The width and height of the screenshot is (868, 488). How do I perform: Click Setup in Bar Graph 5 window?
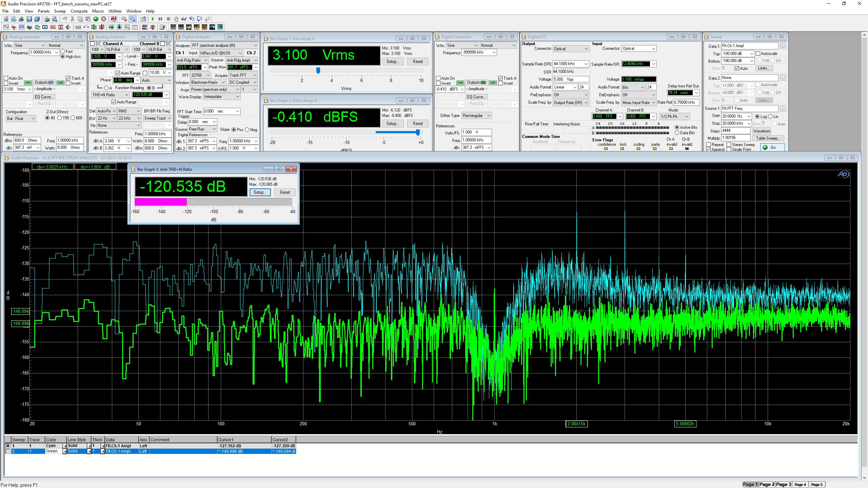click(x=260, y=192)
